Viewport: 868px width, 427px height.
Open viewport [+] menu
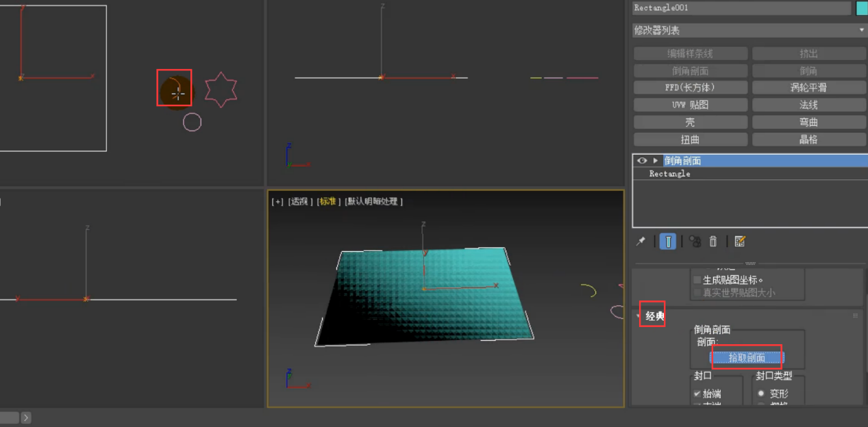click(x=277, y=202)
